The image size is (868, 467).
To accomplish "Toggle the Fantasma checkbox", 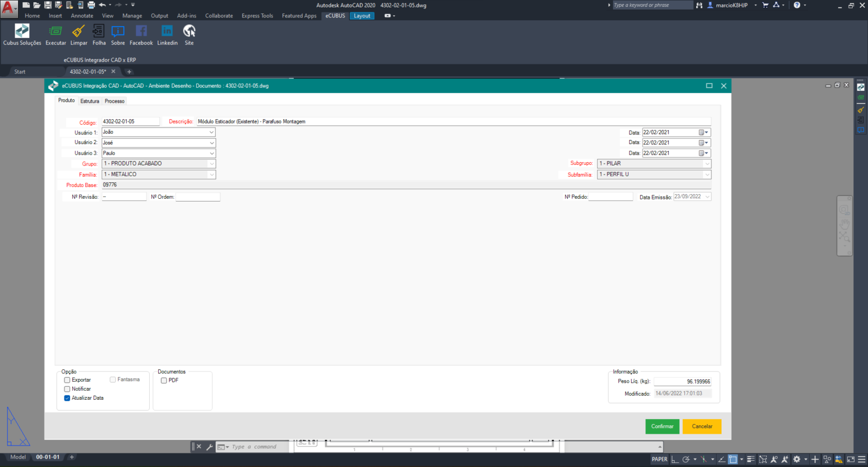I will pyautogui.click(x=113, y=379).
